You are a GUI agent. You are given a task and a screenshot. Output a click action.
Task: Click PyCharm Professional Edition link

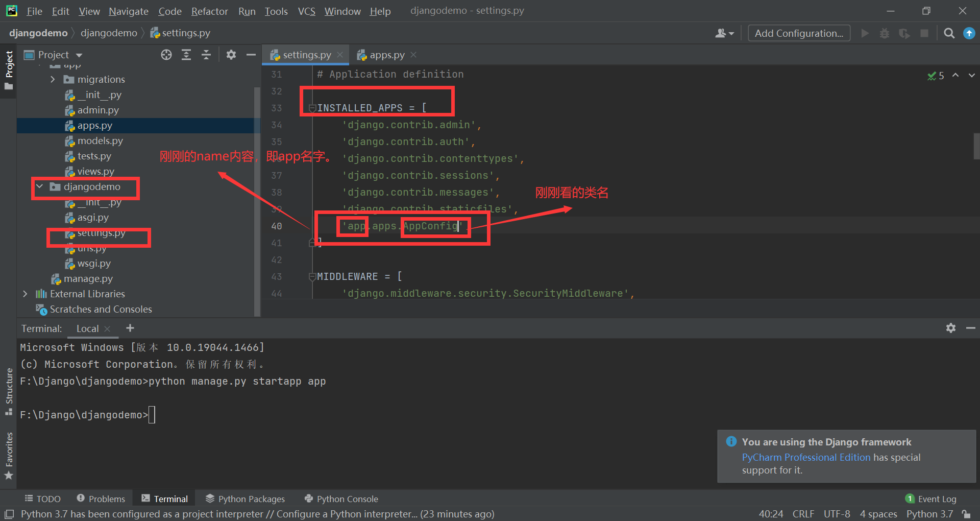pyautogui.click(x=806, y=457)
